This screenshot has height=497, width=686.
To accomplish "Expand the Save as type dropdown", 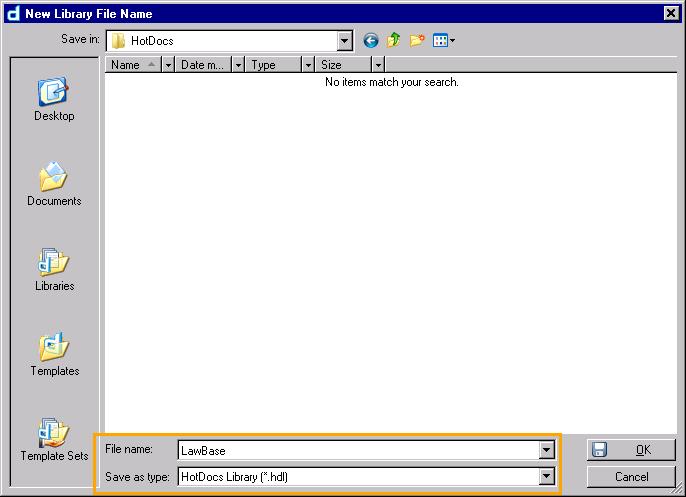I will coord(546,476).
